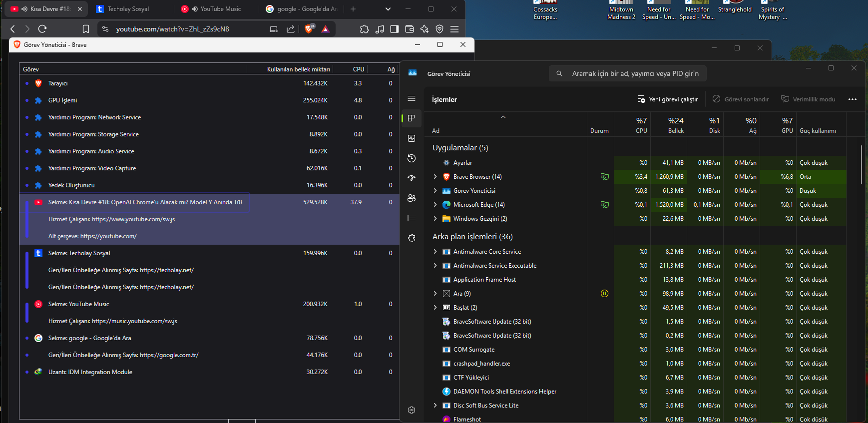Sort Windows Task Manager by GPU column
This screenshot has width=868, height=423.
779,125
